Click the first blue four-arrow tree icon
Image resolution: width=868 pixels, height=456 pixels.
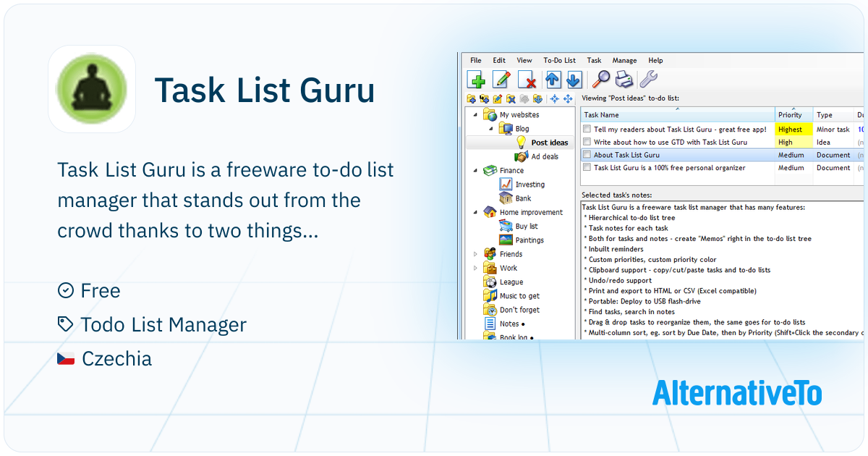coord(555,98)
